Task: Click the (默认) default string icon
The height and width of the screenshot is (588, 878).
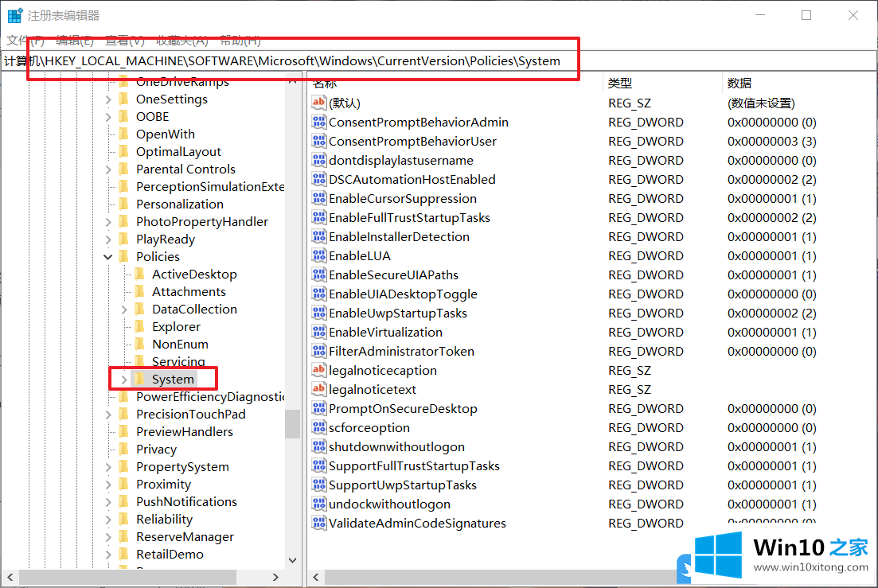Action: click(319, 103)
